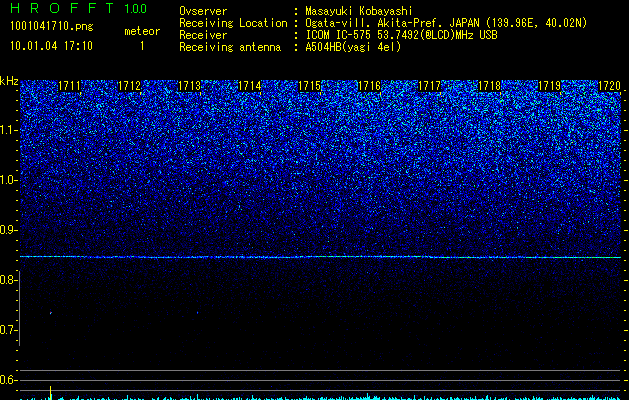Click the 1711 time marker
The height and width of the screenshot is (400, 629).
pos(69,86)
